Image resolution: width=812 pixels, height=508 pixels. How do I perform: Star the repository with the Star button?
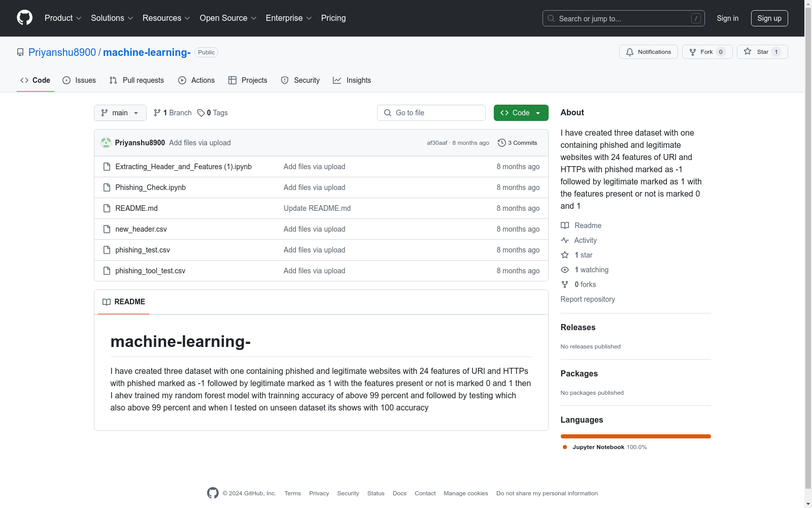pos(762,52)
